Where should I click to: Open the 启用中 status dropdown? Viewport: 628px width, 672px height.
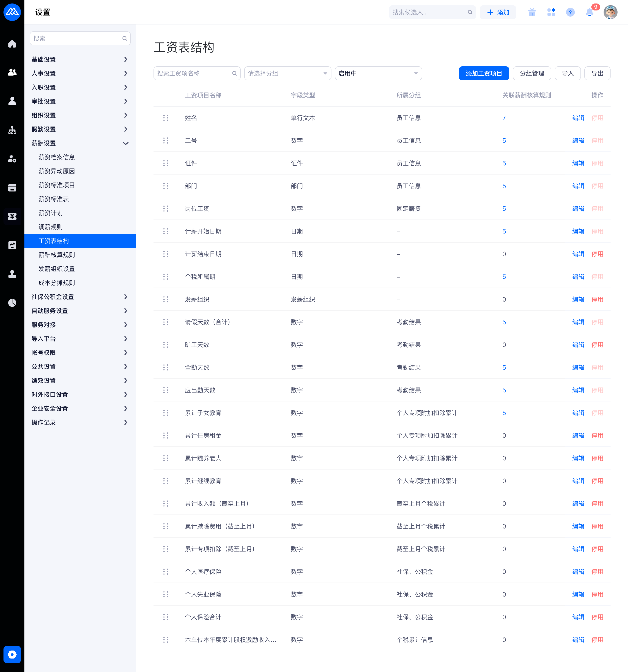378,73
